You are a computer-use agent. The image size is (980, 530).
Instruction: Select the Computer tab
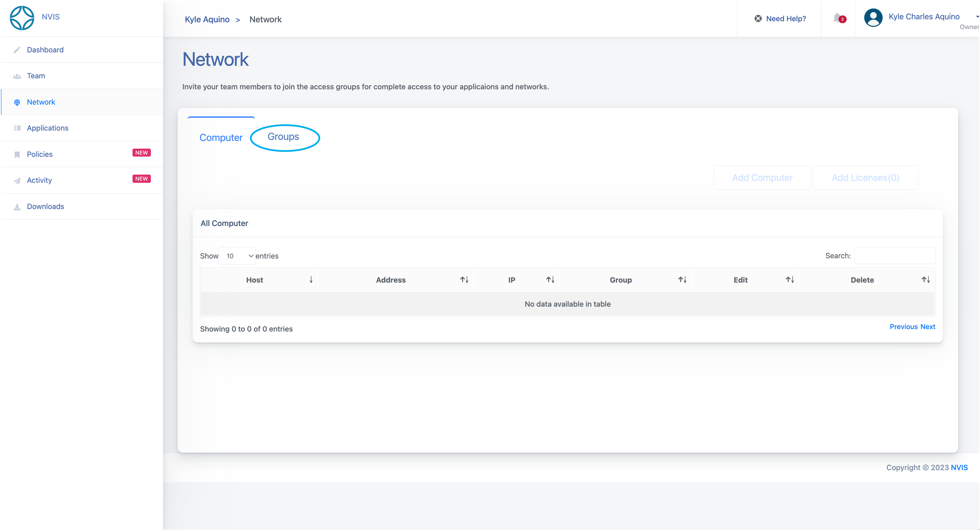click(x=221, y=138)
